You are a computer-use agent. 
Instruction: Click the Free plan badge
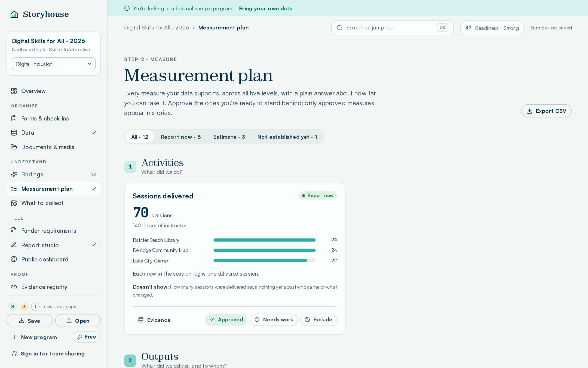tap(87, 337)
